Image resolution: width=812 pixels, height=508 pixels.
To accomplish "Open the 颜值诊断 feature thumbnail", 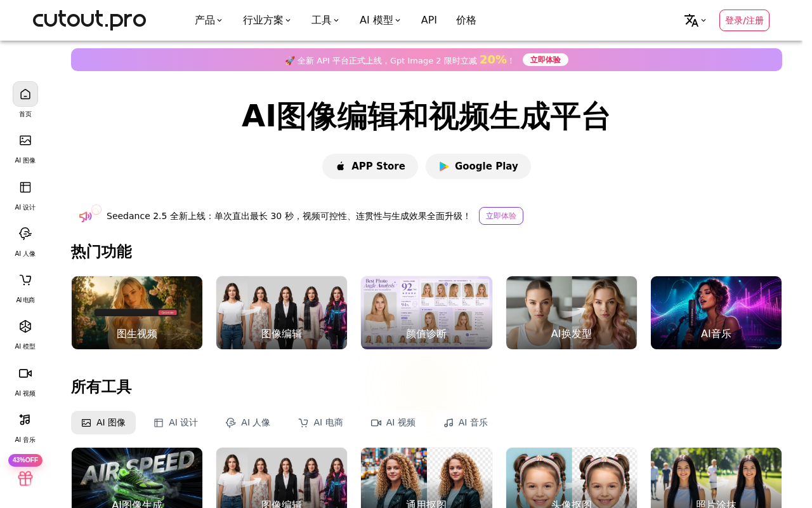I will coord(426,312).
